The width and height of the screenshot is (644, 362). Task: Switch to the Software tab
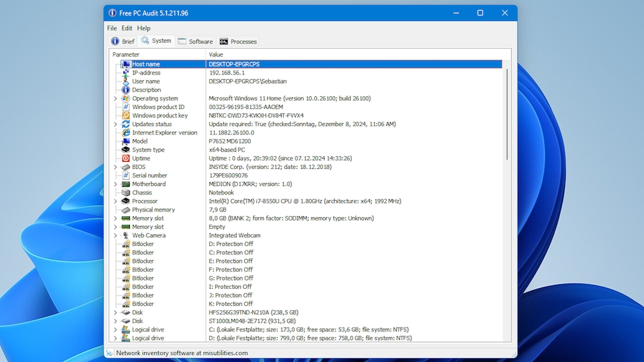pos(195,41)
